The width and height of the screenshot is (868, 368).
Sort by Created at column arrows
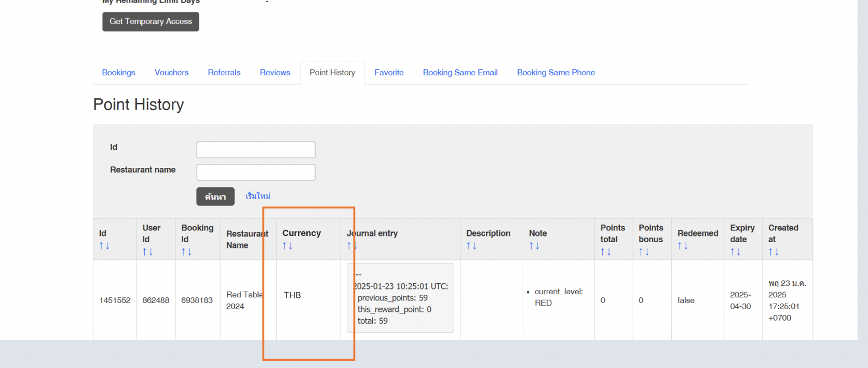point(774,252)
